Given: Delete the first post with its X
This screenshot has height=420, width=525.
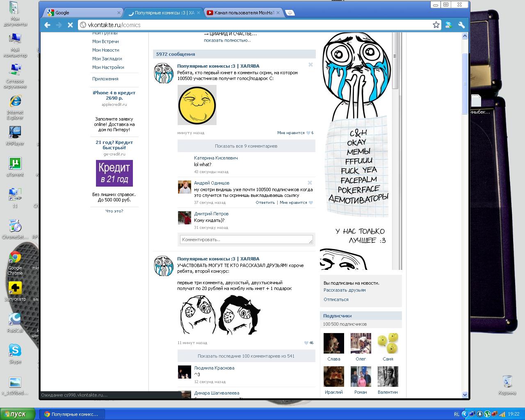Looking at the screenshot, I should point(310,64).
